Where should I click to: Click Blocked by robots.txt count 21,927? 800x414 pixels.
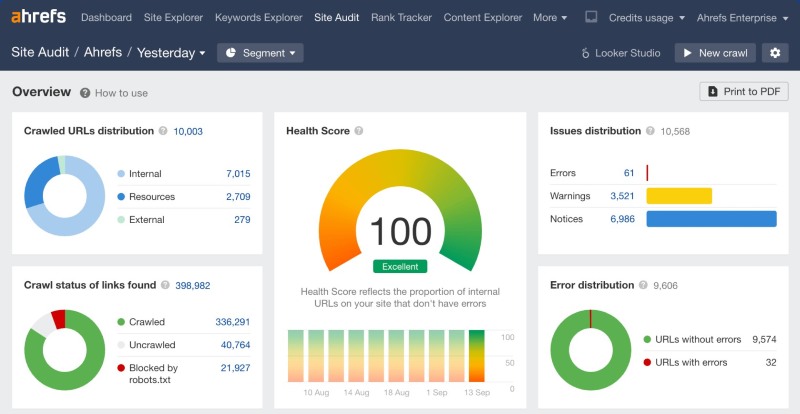tap(235, 368)
